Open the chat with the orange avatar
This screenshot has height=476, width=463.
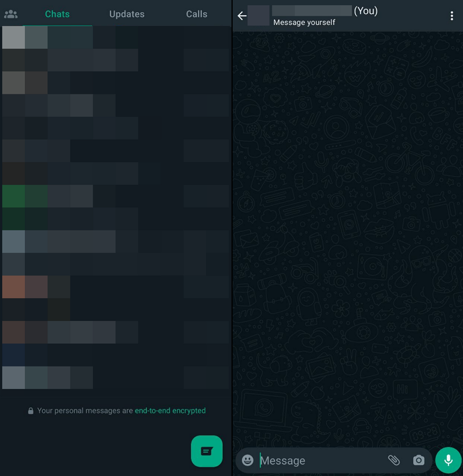[116, 287]
